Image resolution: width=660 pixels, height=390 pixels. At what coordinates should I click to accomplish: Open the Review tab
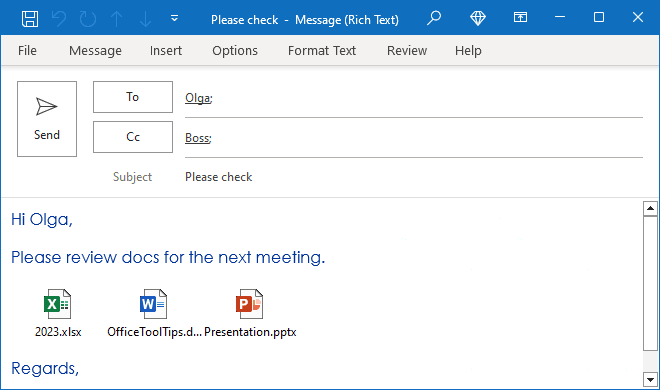point(407,50)
